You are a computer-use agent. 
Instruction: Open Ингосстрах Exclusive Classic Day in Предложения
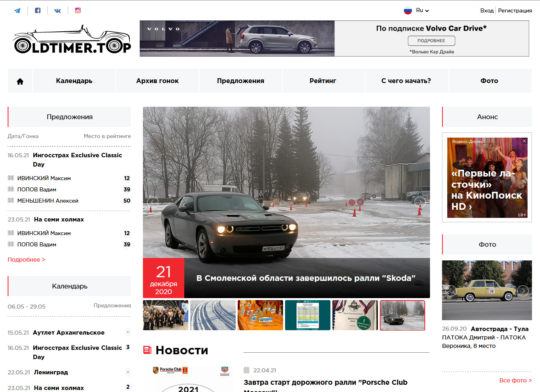tap(77, 160)
